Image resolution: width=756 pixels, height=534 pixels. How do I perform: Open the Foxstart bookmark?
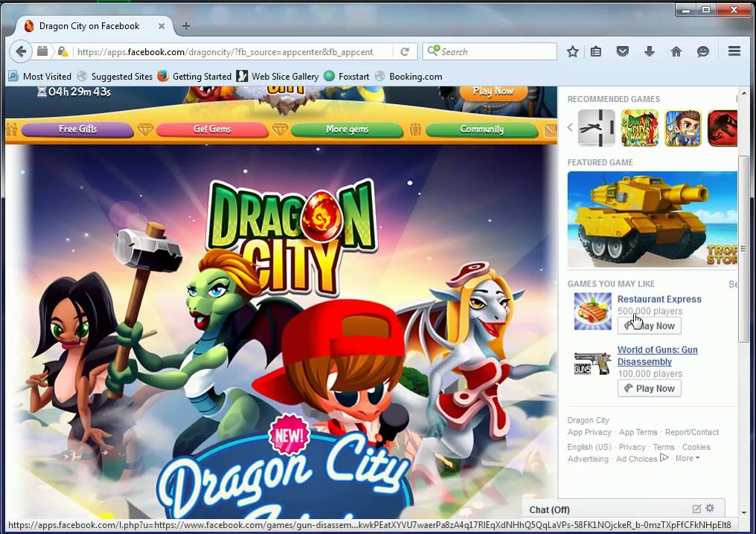347,76
